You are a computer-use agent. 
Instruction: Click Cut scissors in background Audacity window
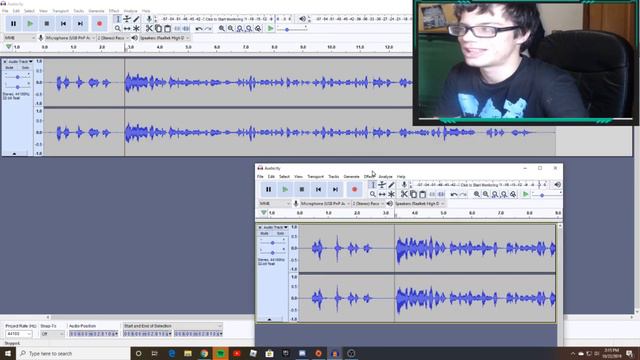click(x=149, y=29)
